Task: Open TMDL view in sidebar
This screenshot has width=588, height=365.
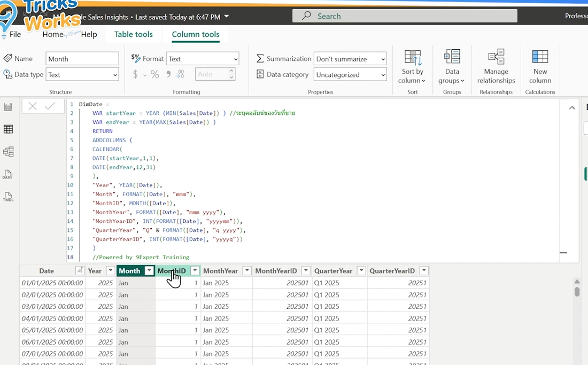Action: point(8,197)
